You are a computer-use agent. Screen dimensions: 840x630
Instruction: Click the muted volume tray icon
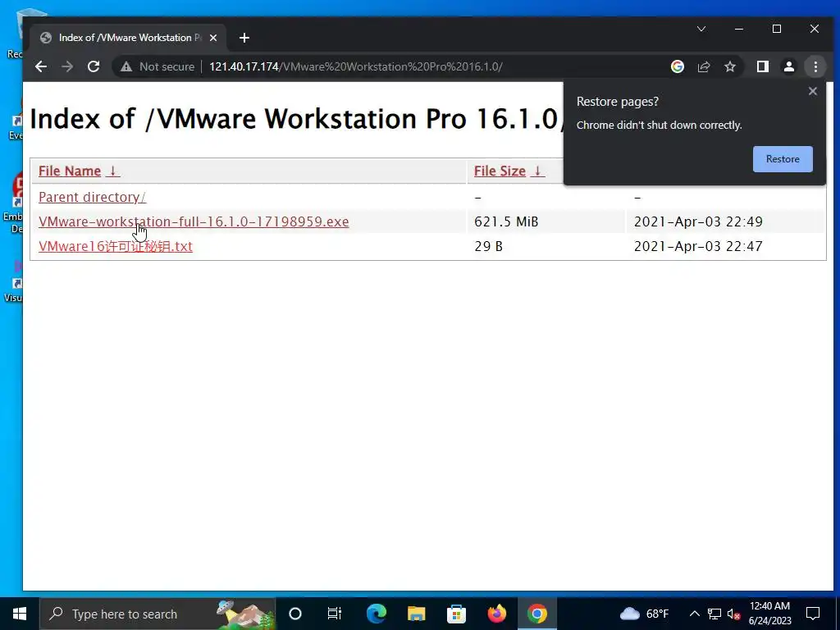pos(733,614)
